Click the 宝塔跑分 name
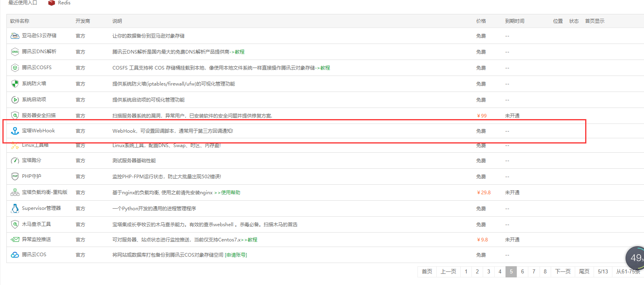644x285 pixels. [32, 160]
